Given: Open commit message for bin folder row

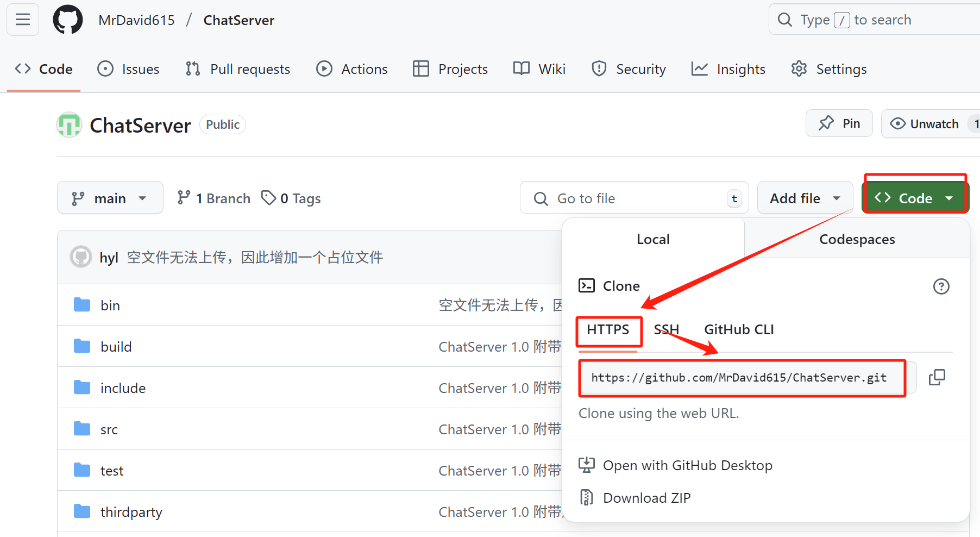Looking at the screenshot, I should pyautogui.click(x=500, y=305).
